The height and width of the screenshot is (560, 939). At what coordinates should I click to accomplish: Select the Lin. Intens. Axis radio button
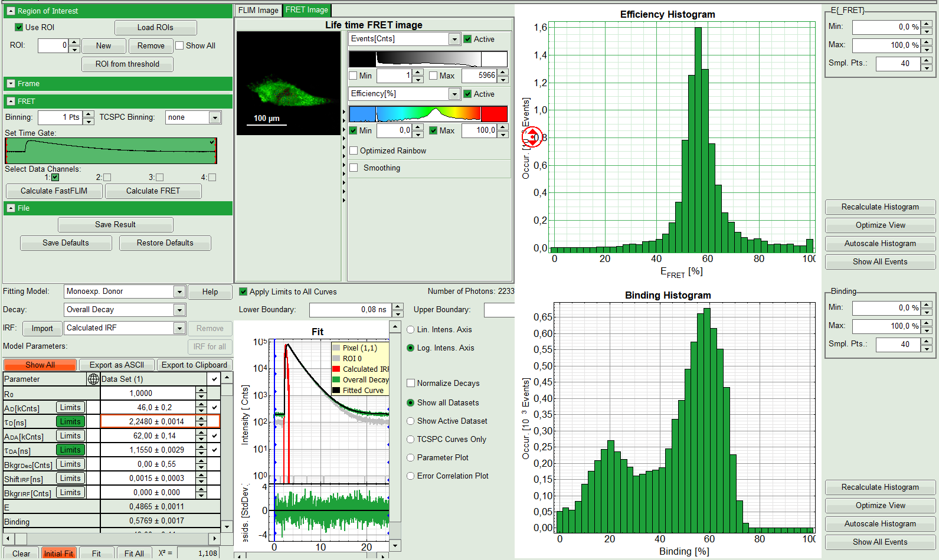pos(411,330)
